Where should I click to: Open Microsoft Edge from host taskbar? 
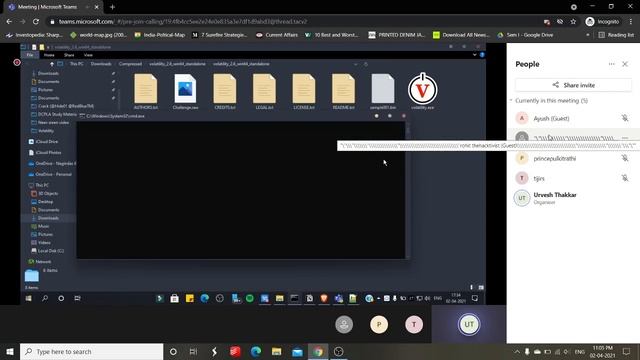pos(256,351)
